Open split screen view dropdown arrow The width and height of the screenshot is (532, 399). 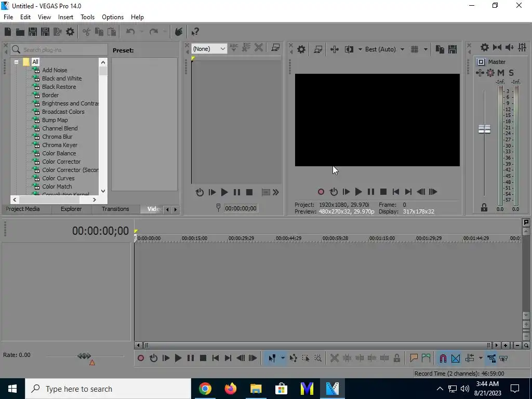[x=360, y=49]
